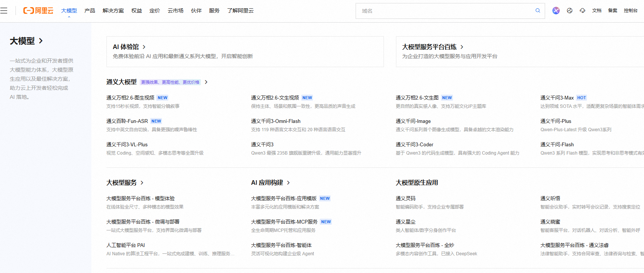Go to 文档 in the header
The height and width of the screenshot is (273, 644).
[597, 11]
